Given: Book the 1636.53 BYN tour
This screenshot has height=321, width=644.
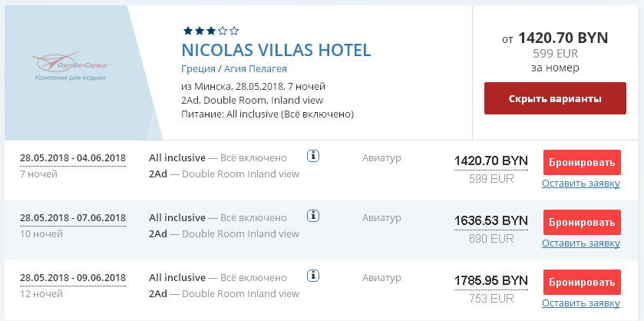Looking at the screenshot, I should [x=582, y=223].
